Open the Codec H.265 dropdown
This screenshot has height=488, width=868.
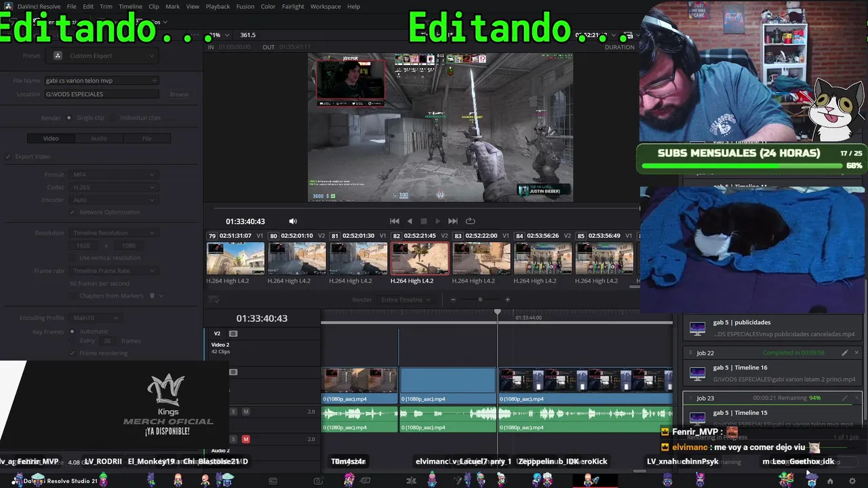pos(113,187)
